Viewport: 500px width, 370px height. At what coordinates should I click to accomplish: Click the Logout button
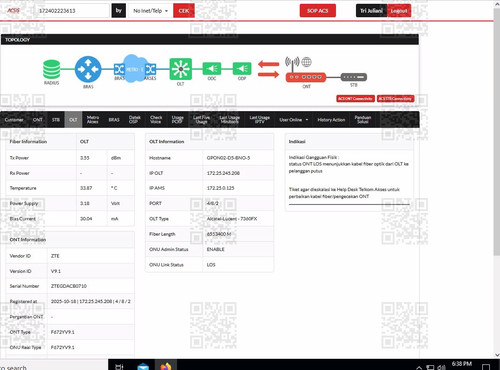pos(399,11)
